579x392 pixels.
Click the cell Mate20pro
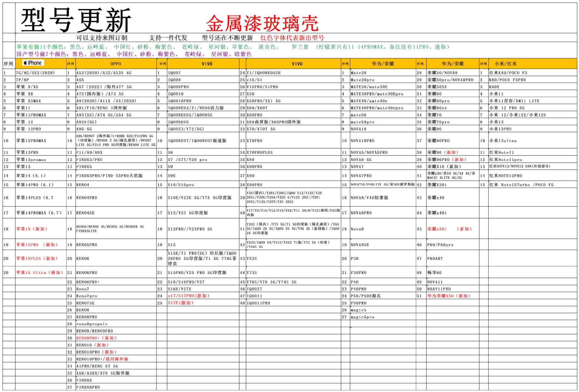[362, 80]
